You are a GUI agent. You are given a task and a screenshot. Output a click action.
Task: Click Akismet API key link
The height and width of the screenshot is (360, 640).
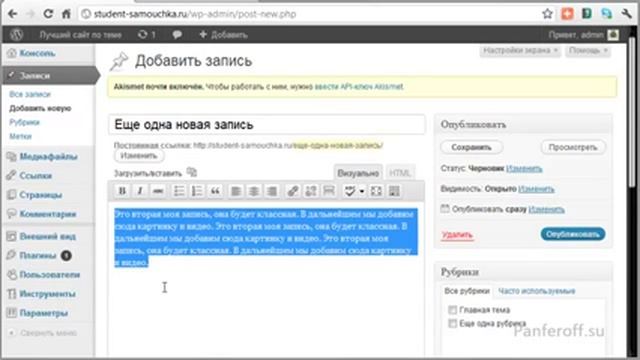click(359, 87)
